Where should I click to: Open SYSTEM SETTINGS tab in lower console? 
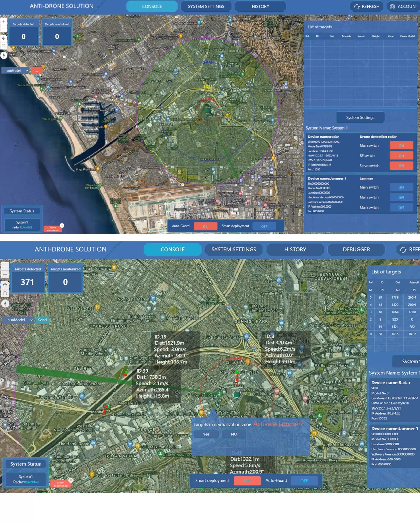point(234,249)
